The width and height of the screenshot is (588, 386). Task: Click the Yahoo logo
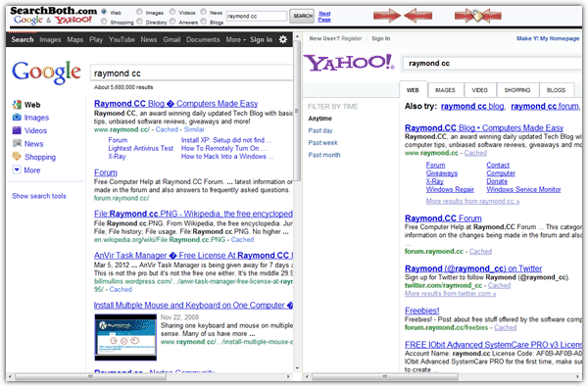tap(349, 63)
